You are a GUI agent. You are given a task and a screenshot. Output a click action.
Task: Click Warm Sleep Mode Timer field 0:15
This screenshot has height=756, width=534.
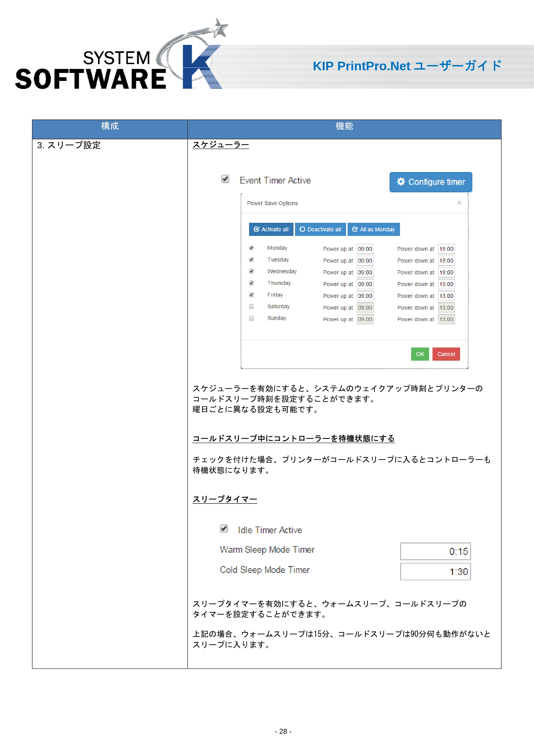435,551
